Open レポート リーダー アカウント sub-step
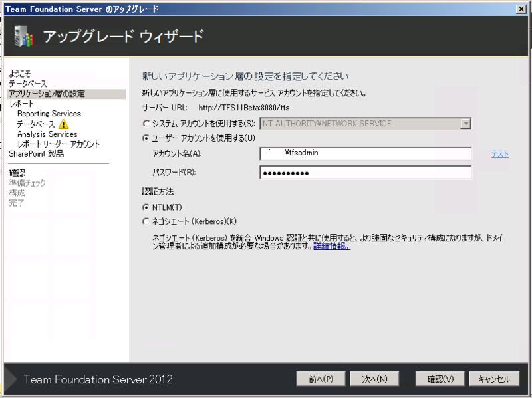 tap(59, 144)
